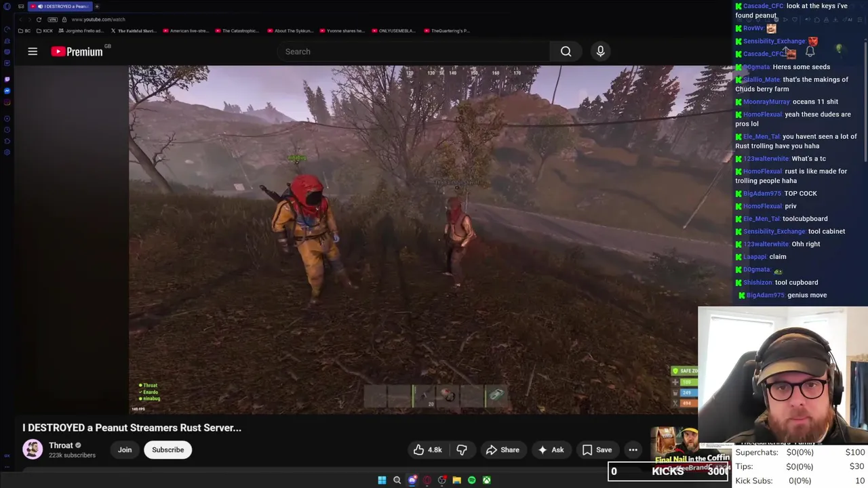Open OBS Studio from the taskbar
This screenshot has width=868, height=488.
pos(441,480)
